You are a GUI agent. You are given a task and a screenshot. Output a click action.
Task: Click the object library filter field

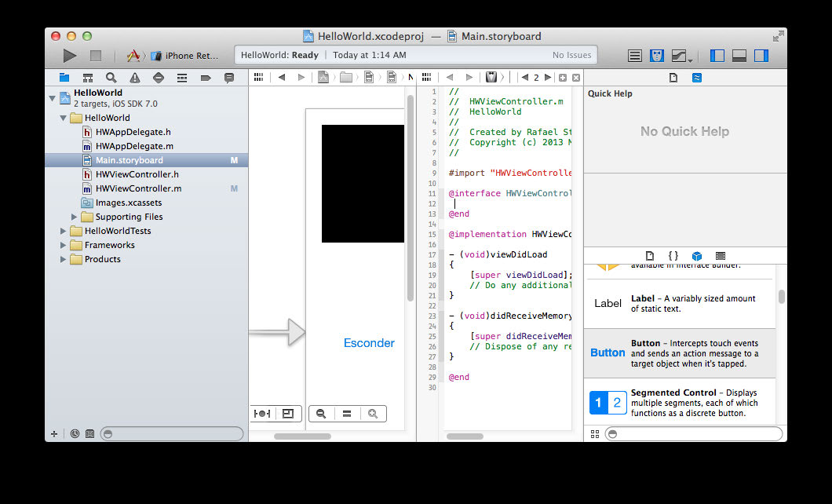693,433
